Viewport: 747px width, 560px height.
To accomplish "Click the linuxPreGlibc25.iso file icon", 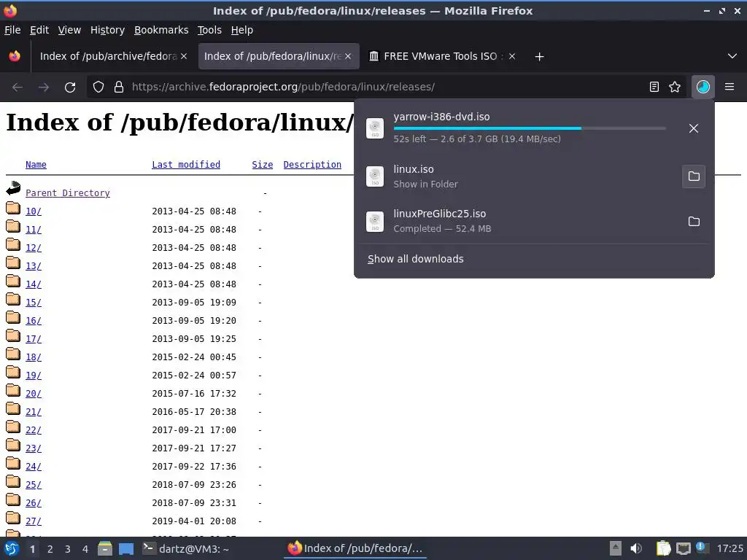I will point(375,222).
